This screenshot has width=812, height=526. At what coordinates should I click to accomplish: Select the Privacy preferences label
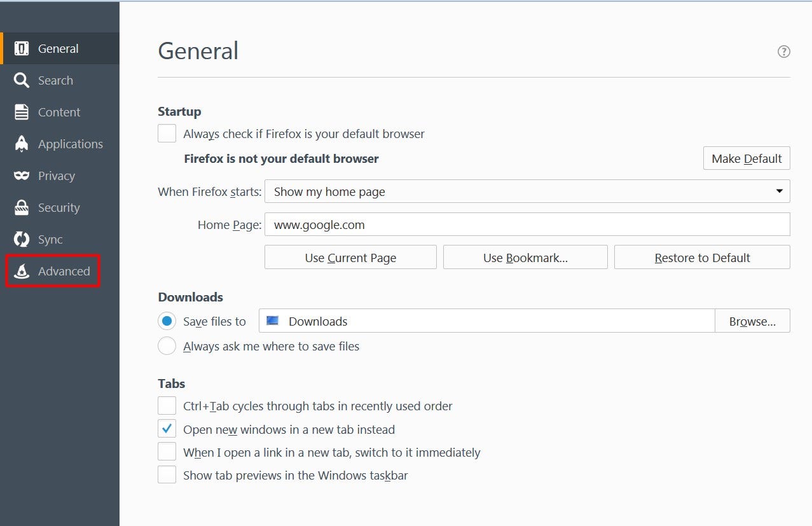pos(57,176)
